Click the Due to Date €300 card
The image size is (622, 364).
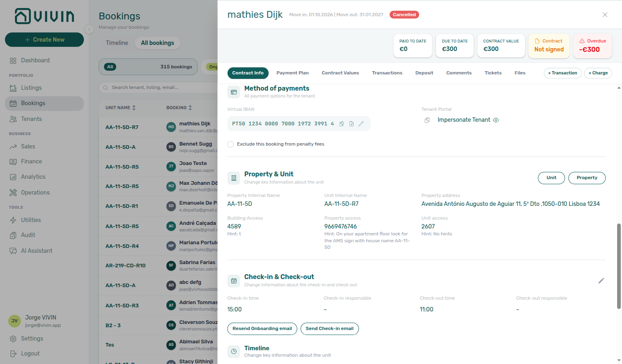[455, 45]
